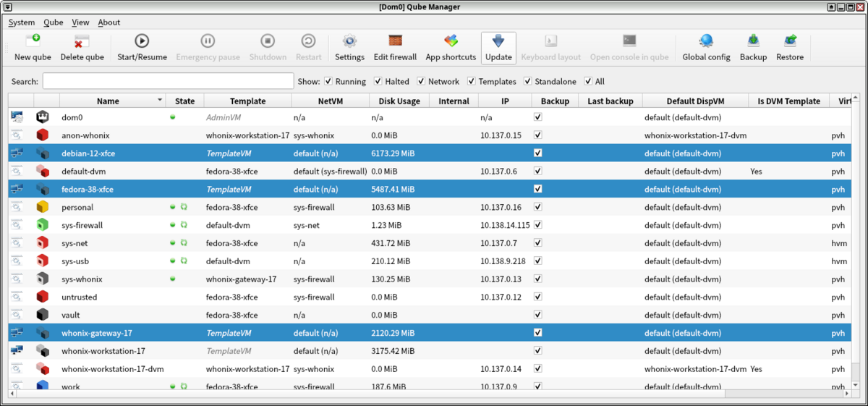The image size is (868, 406).
Task: Click IP address 10.138.14.115
Action: 505,225
